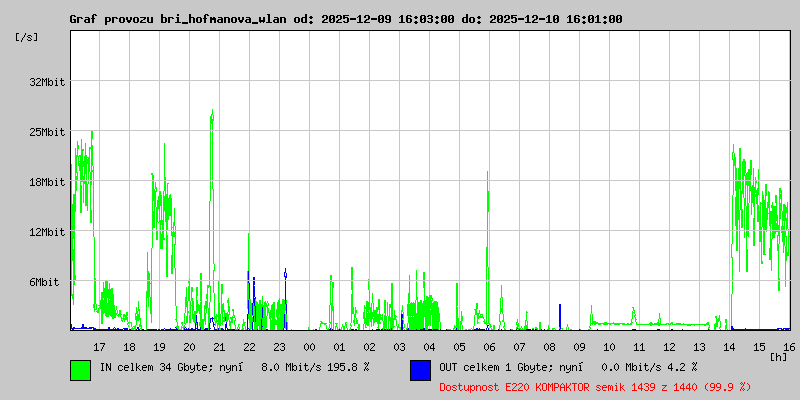Click the '17' hour label on x-axis
This screenshot has height=400, width=800.
tap(99, 347)
